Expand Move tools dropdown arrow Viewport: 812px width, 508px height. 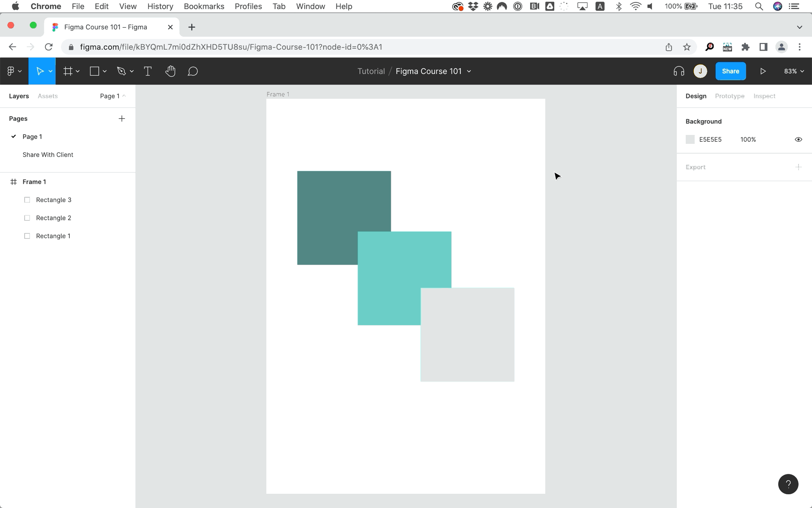(x=51, y=72)
